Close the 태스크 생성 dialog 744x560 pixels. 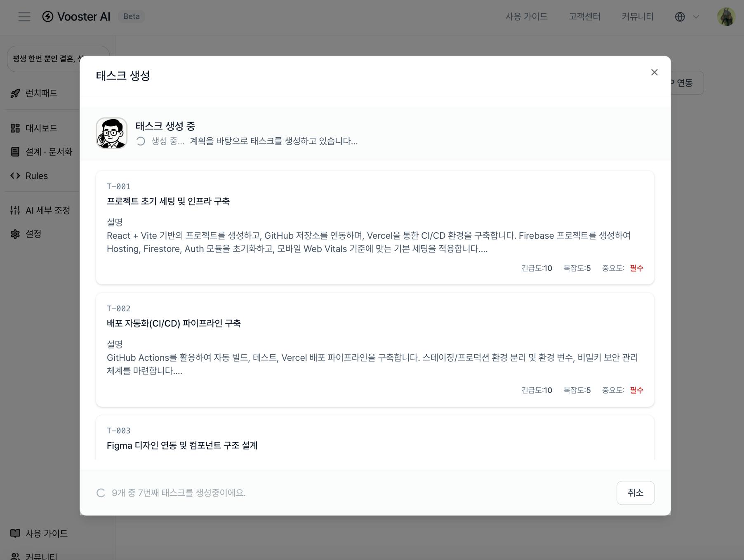tap(654, 72)
